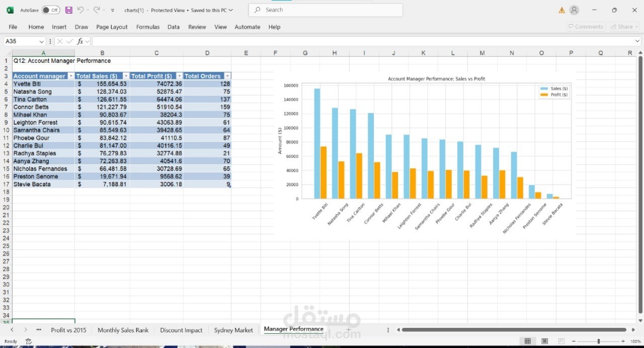The image size is (644, 348).
Task: Open the Discount Impact sheet tab
Action: pos(181,330)
